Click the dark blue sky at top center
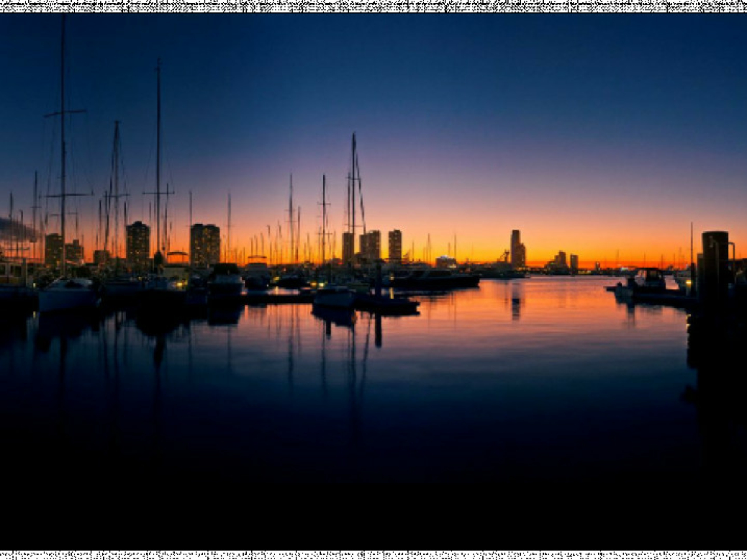 point(373,58)
